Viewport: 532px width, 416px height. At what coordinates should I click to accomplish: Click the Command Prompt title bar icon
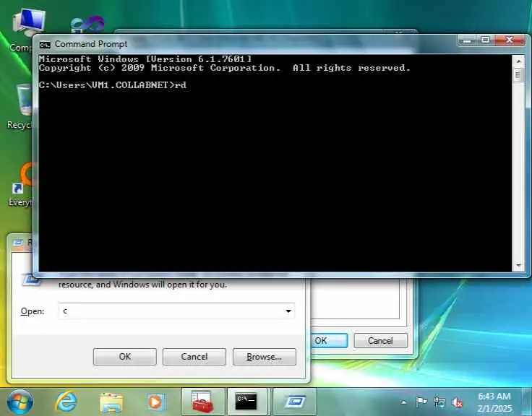pos(45,44)
